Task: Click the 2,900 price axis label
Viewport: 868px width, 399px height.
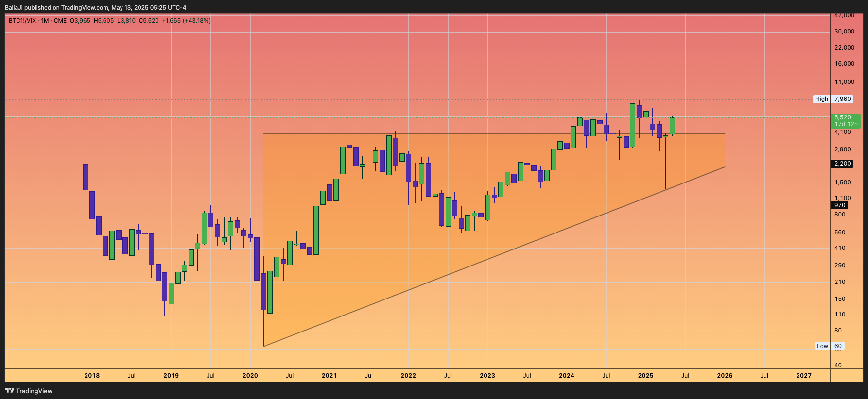Action: 843,150
